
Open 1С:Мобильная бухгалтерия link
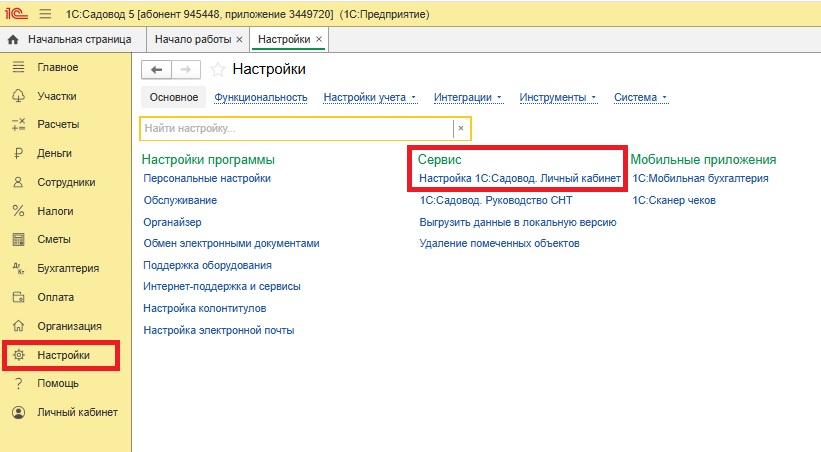701,179
